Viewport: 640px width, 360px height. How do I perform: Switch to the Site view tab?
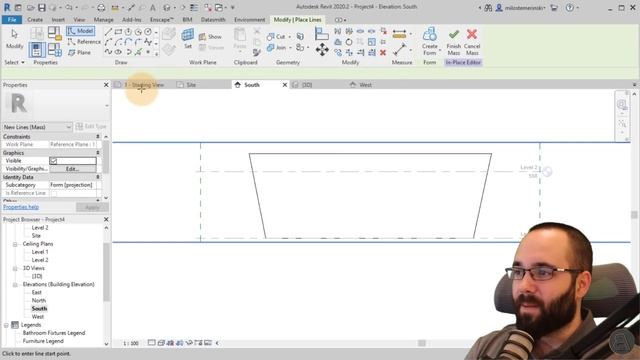coord(191,85)
